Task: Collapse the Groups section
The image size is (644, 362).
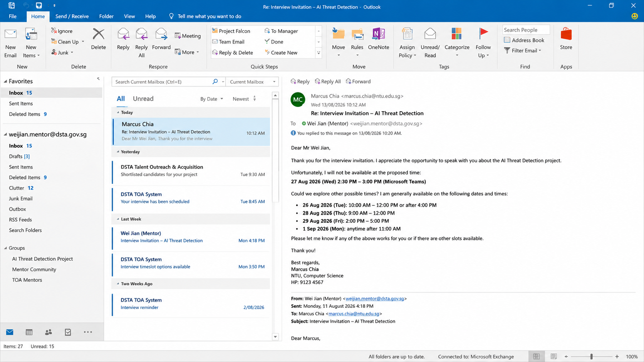Action: [5, 248]
